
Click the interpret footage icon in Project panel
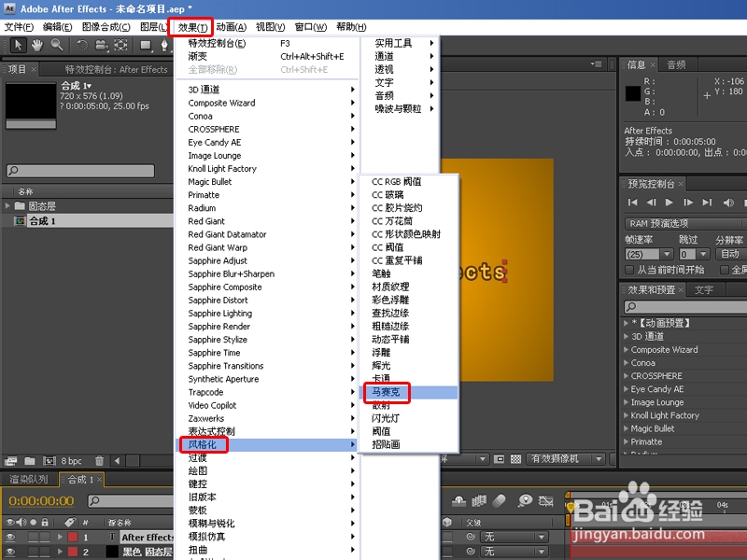pos(10,461)
